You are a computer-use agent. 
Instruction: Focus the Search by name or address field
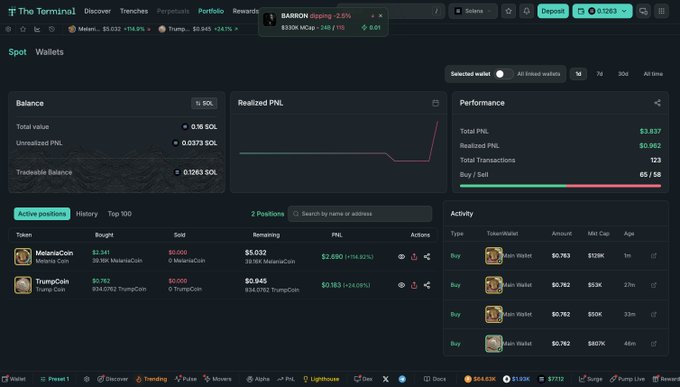(360, 214)
